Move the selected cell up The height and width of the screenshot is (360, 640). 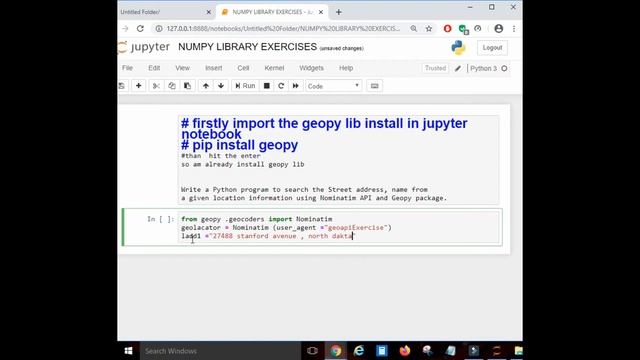[206, 86]
